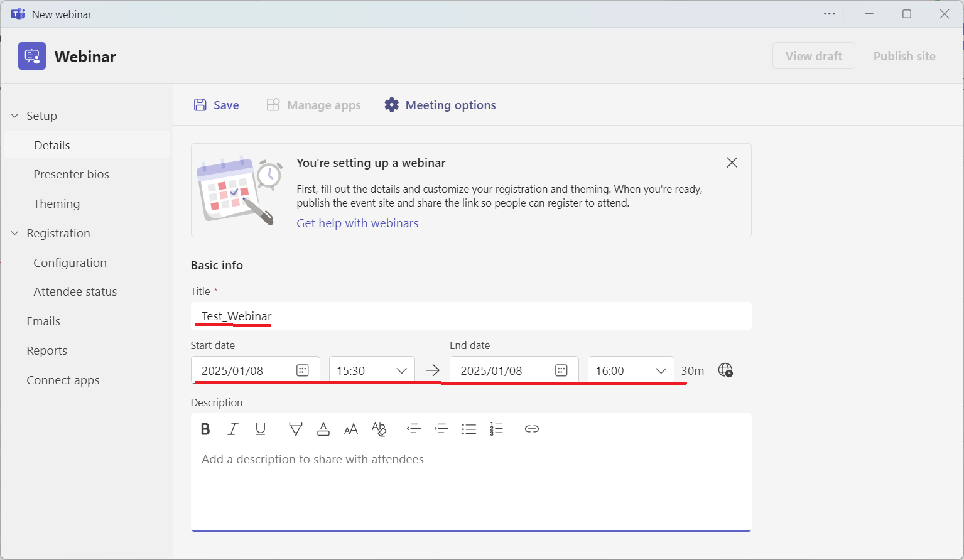Insert a numbered list
Screen dimensions: 964x560
497,429
